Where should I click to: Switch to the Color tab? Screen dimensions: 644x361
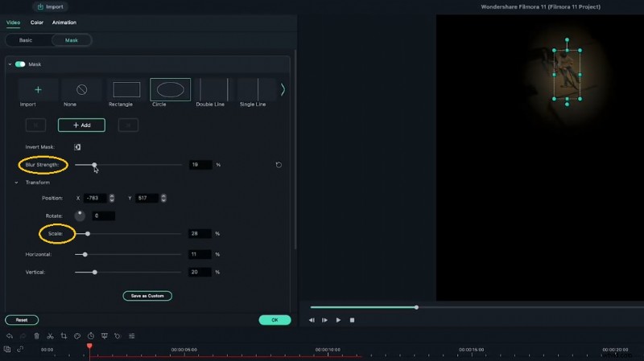pyautogui.click(x=38, y=23)
